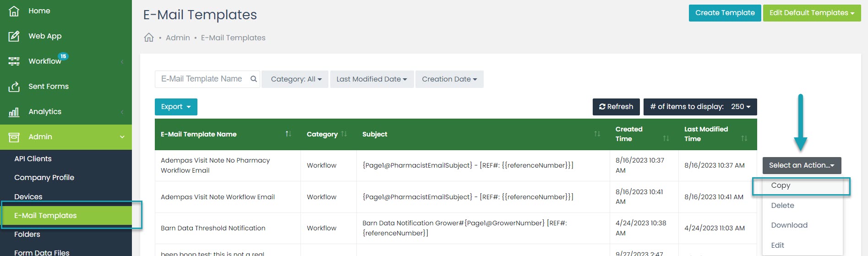Click the Sent Forms icon
Viewport: 868px width, 256px height.
click(14, 87)
